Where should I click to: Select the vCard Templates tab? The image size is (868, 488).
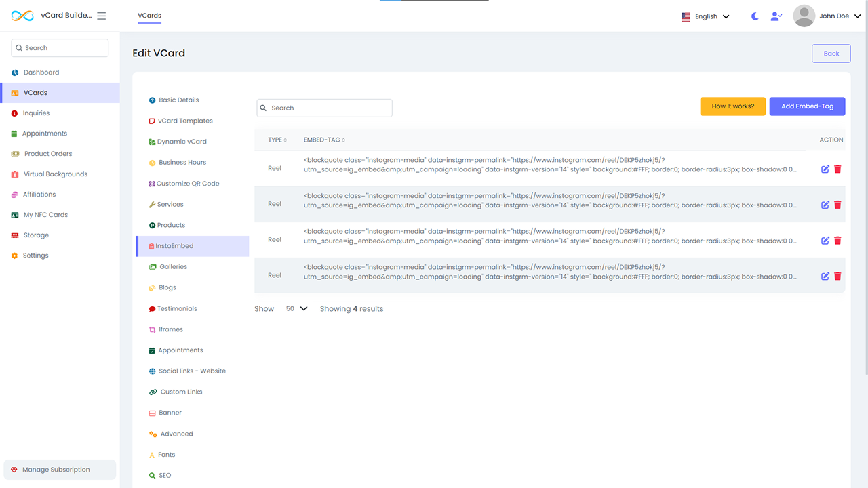click(185, 121)
